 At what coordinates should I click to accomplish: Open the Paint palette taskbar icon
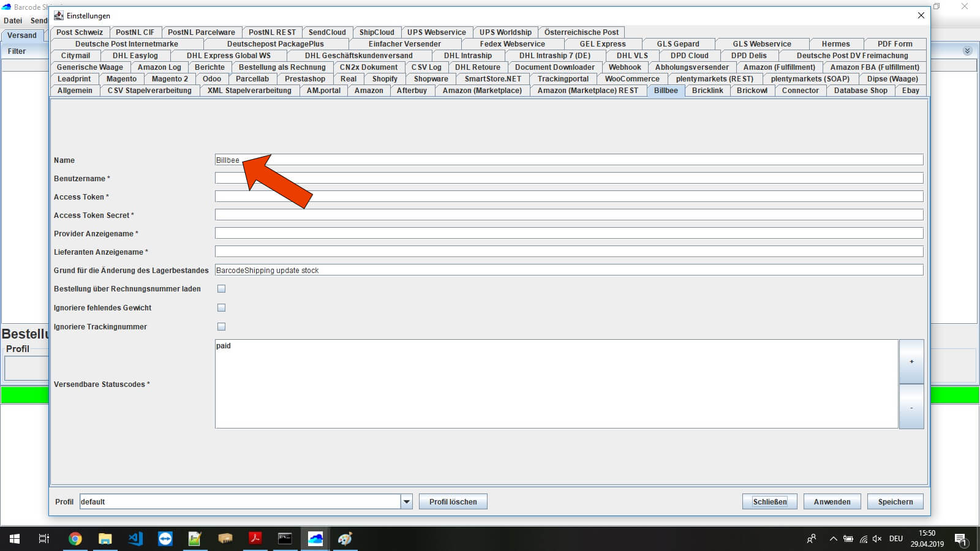point(345,539)
